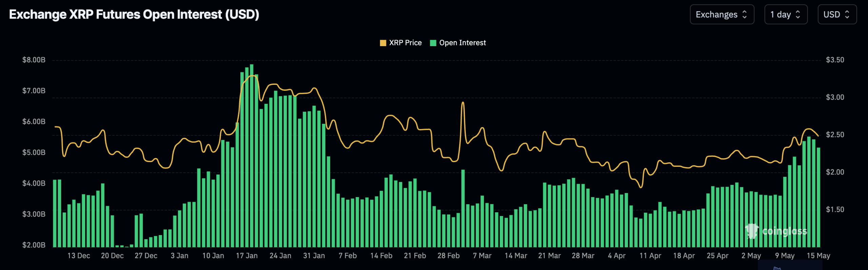Click the $8.00B left axis label

tap(34, 60)
